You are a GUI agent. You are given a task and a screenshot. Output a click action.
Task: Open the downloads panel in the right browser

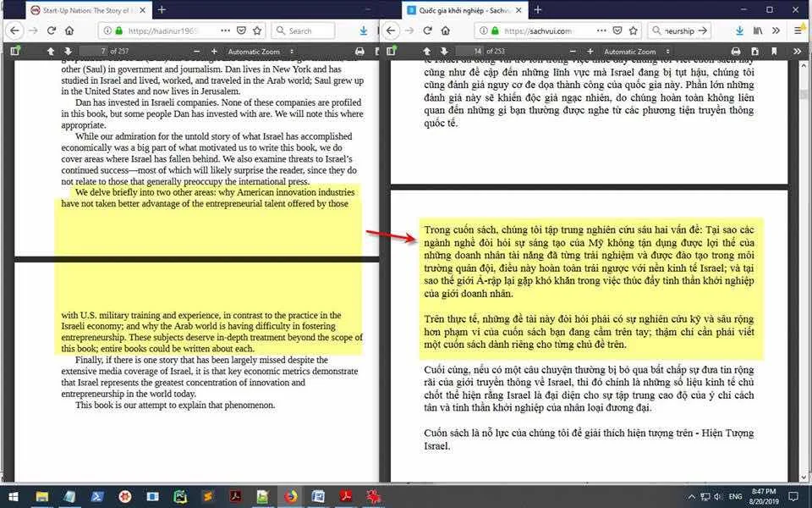tap(739, 30)
